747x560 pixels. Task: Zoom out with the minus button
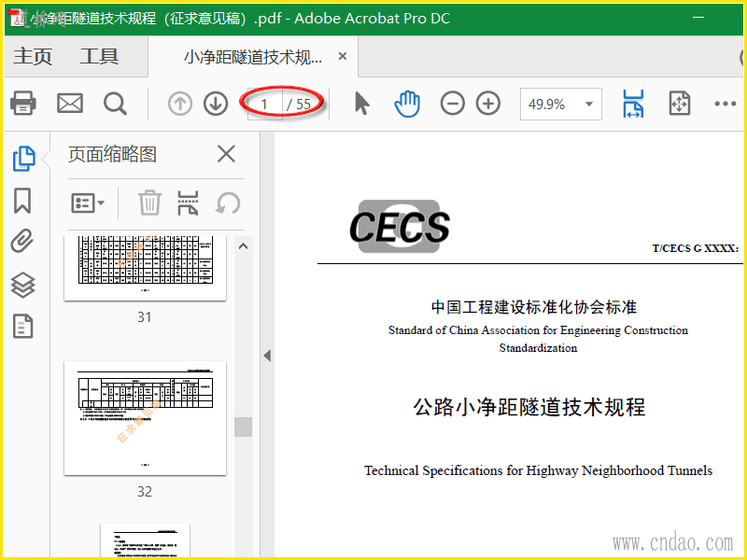click(452, 104)
